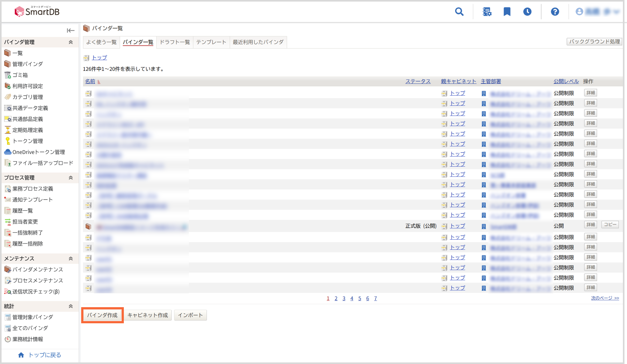Collapse the left sidebar panel
This screenshot has width=627, height=364.
(x=70, y=30)
